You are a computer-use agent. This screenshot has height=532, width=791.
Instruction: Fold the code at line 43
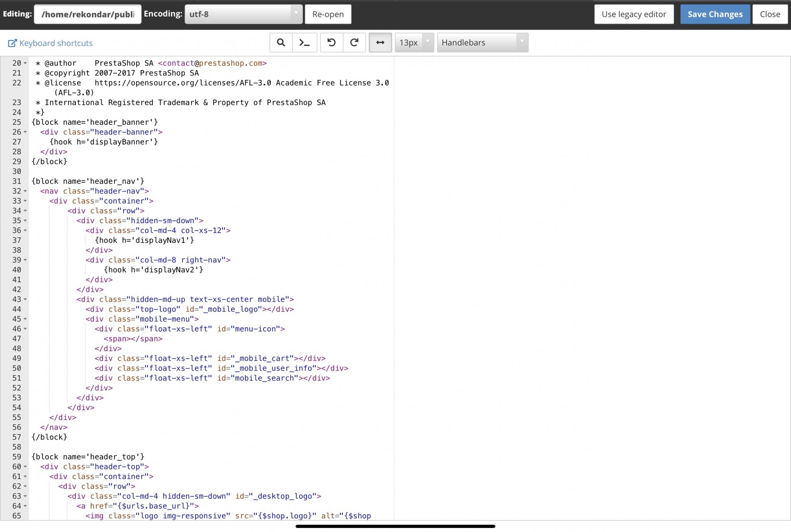(x=25, y=299)
